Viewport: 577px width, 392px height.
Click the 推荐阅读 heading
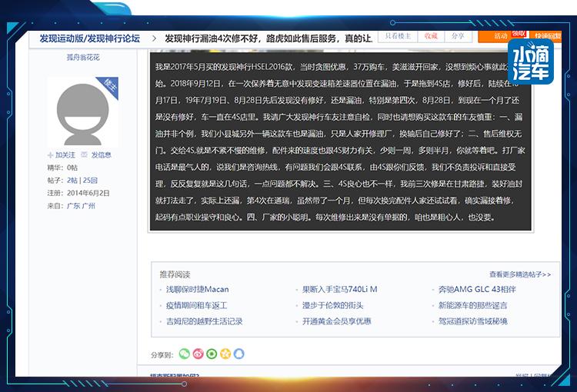tap(175, 274)
